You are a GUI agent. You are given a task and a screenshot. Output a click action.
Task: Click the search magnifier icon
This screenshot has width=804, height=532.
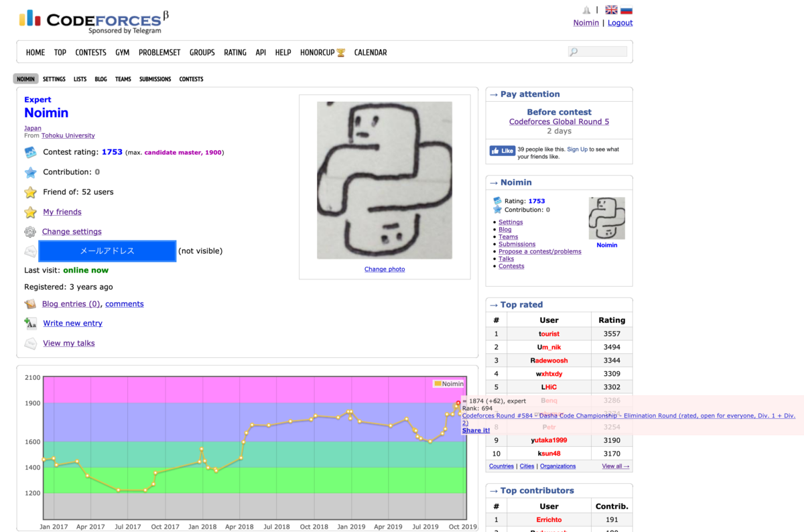[574, 52]
